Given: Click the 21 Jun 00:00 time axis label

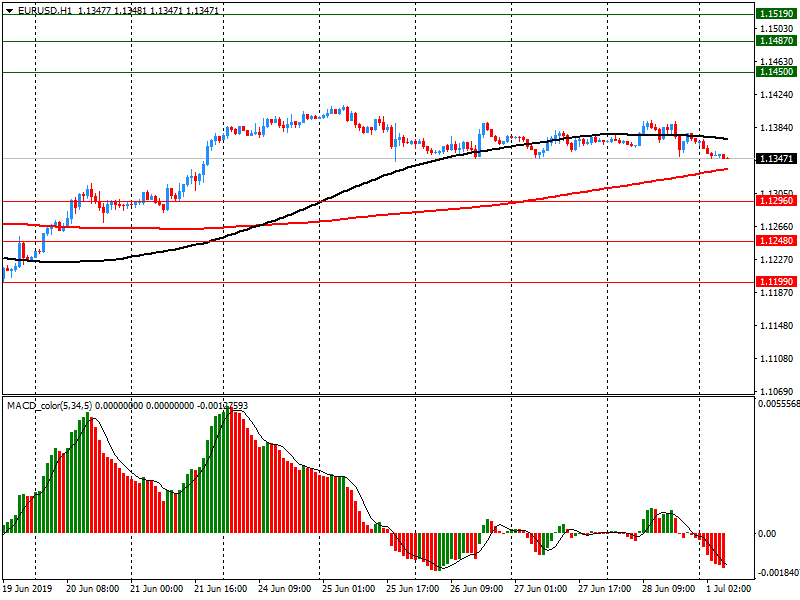Looking at the screenshot, I should 157,589.
